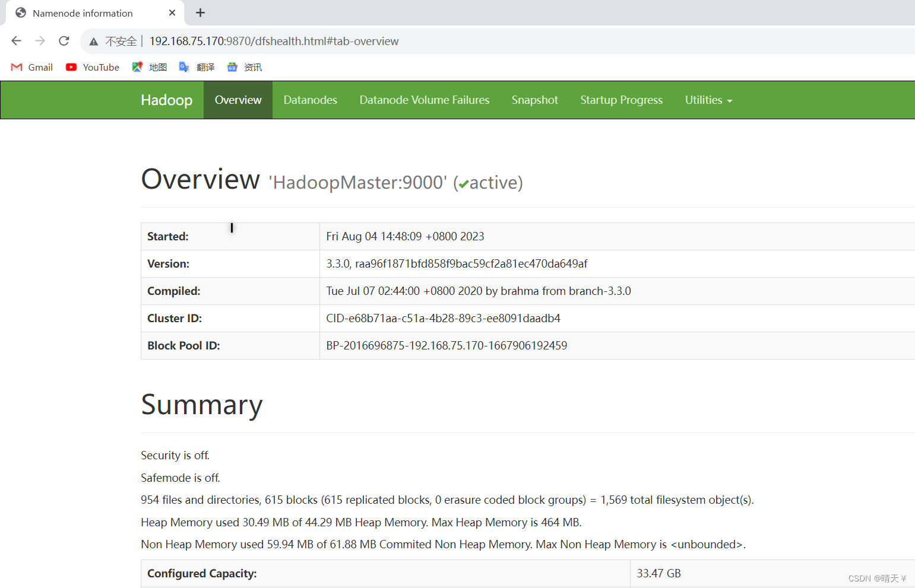The image size is (915, 588).
Task: Click the browser back arrow
Action: coord(17,41)
